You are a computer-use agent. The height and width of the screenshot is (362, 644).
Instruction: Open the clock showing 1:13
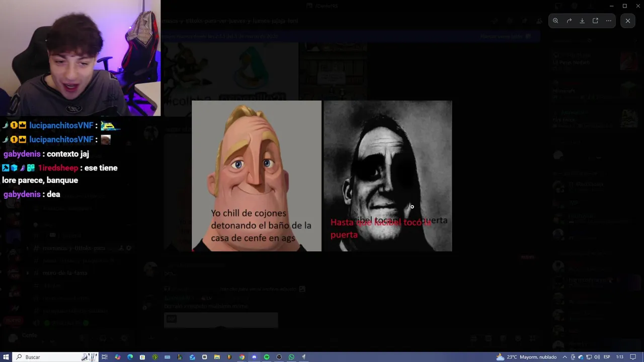pyautogui.click(x=620, y=357)
